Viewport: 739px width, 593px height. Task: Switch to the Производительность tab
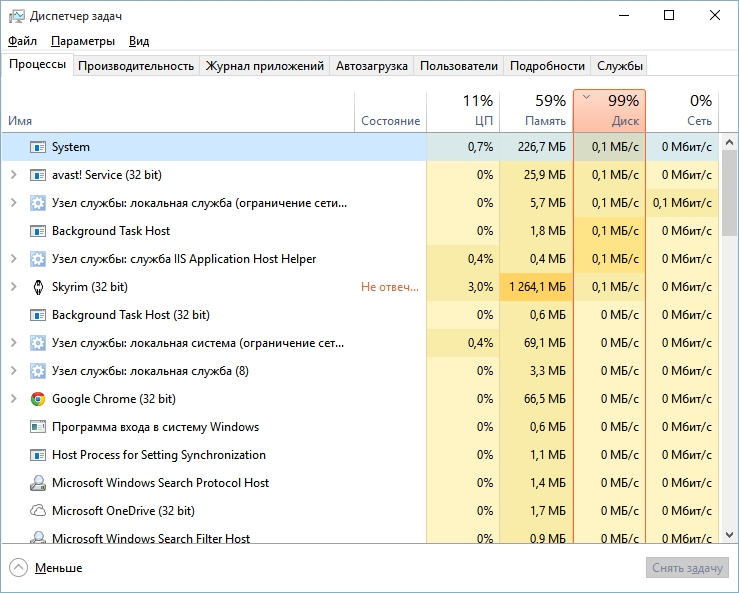pyautogui.click(x=136, y=66)
